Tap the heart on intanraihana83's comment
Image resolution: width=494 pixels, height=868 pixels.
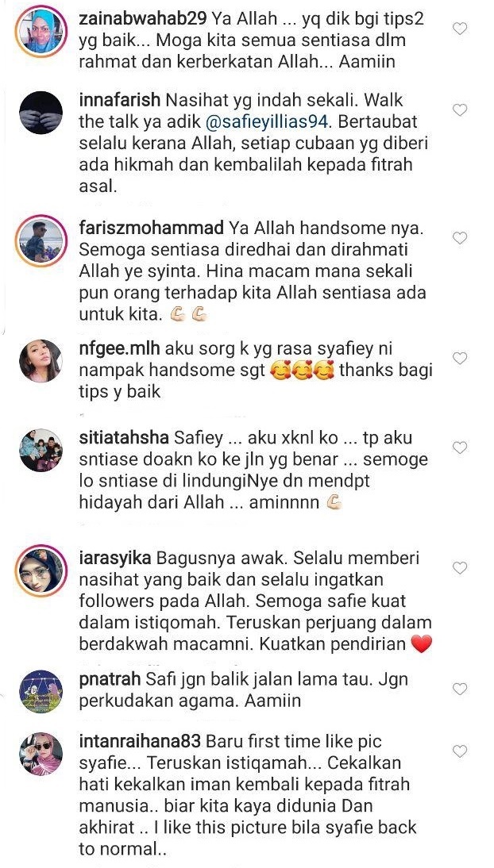click(x=460, y=751)
